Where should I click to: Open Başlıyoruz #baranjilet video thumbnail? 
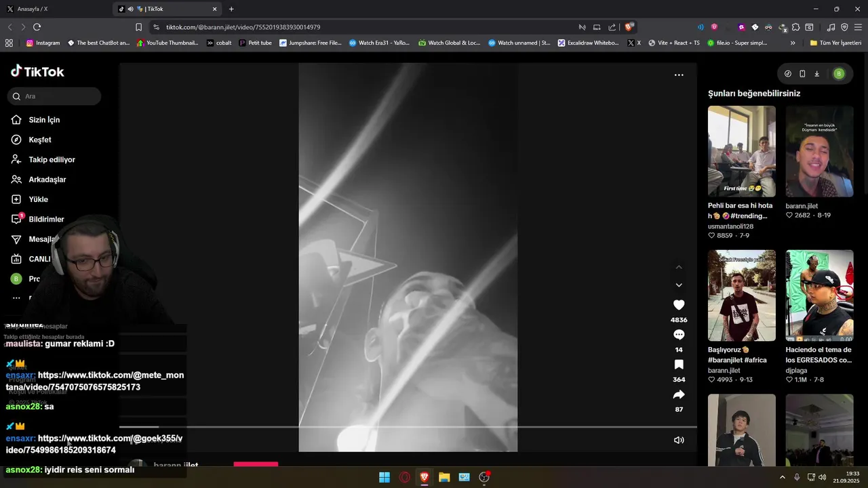click(x=742, y=296)
